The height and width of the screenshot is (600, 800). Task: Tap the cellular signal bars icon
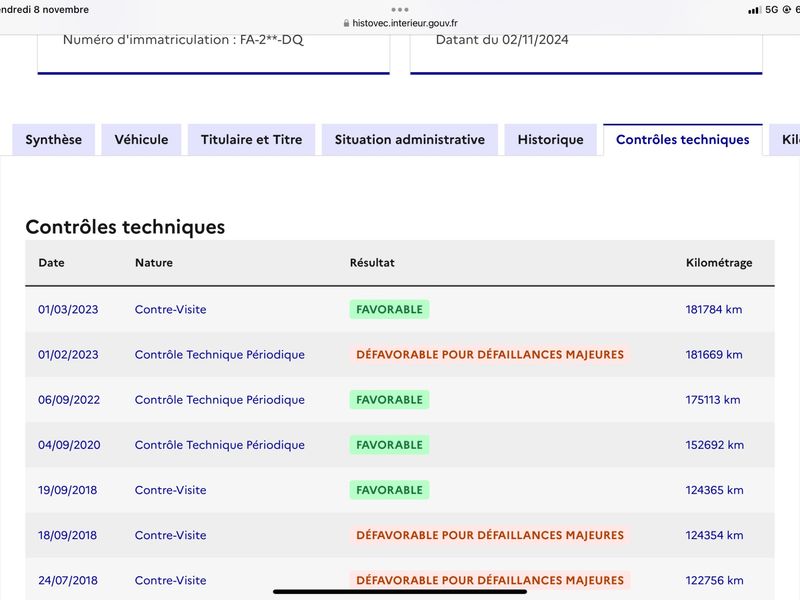tap(754, 10)
